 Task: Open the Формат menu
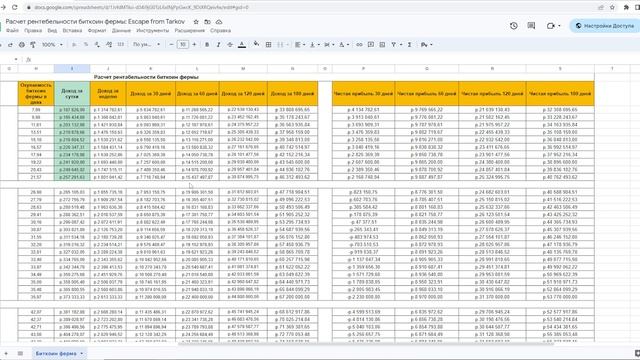tap(97, 31)
